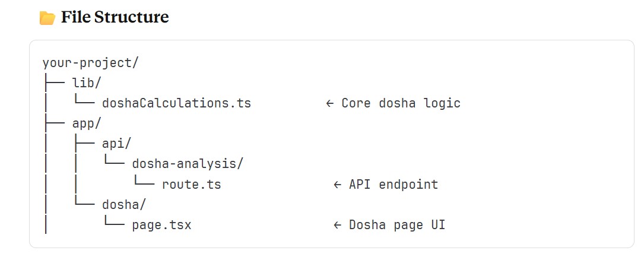This screenshot has height=260, width=644.
Task: Click the tree branch connector before lib/
Action: pyautogui.click(x=54, y=83)
